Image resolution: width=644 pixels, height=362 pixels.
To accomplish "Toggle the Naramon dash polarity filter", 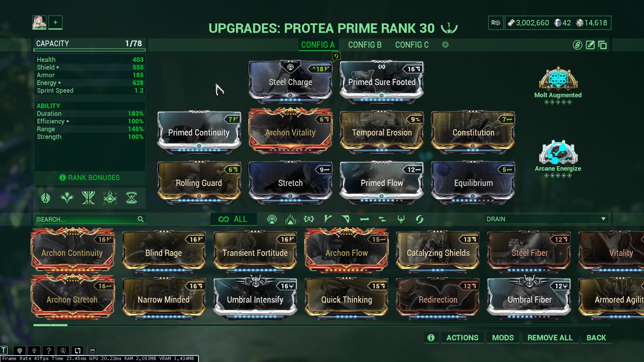I will pyautogui.click(x=364, y=219).
